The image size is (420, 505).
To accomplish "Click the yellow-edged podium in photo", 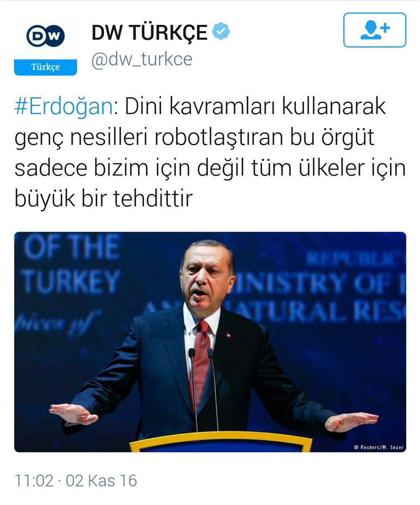I will [221, 441].
